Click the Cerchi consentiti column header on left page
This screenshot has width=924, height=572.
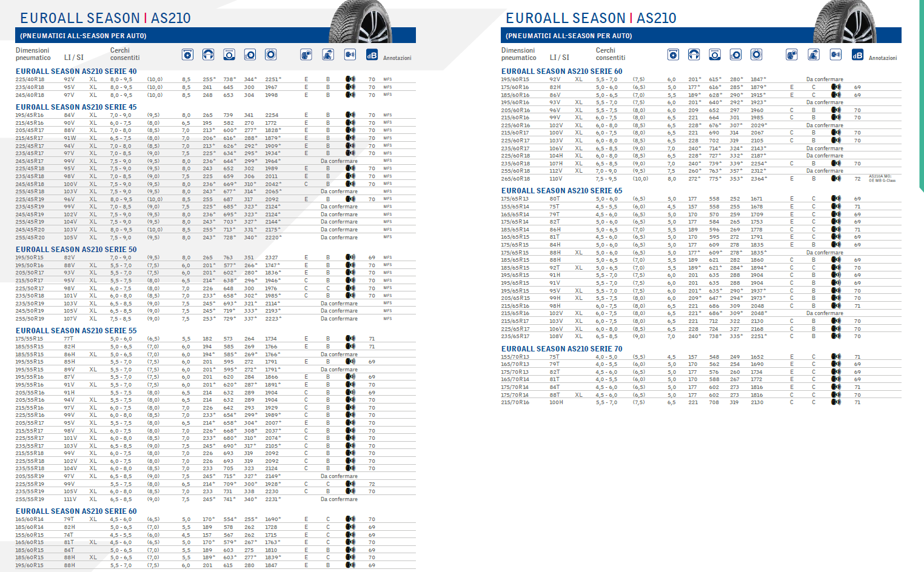click(x=125, y=54)
